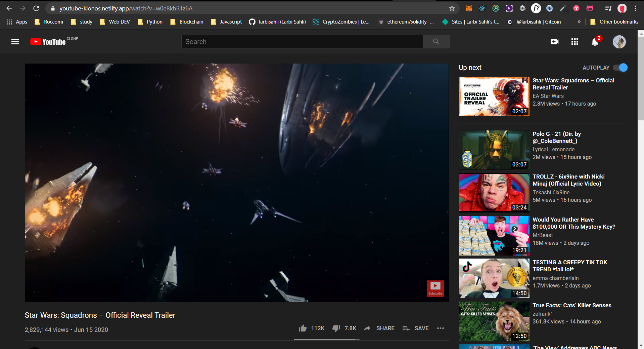The width and height of the screenshot is (644, 349).
Task: Click the scrollbar down arrow
Action: tap(641, 346)
